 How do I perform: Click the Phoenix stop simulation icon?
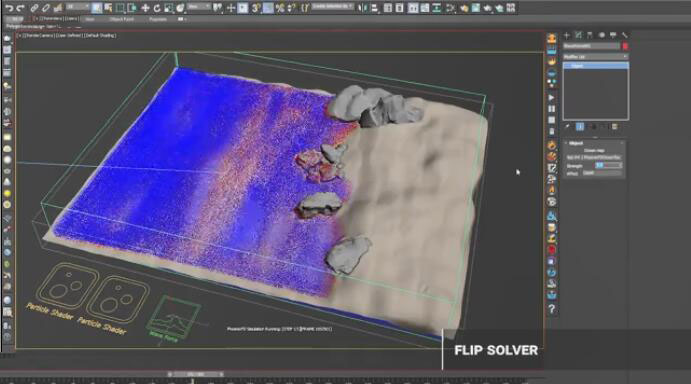(x=551, y=120)
